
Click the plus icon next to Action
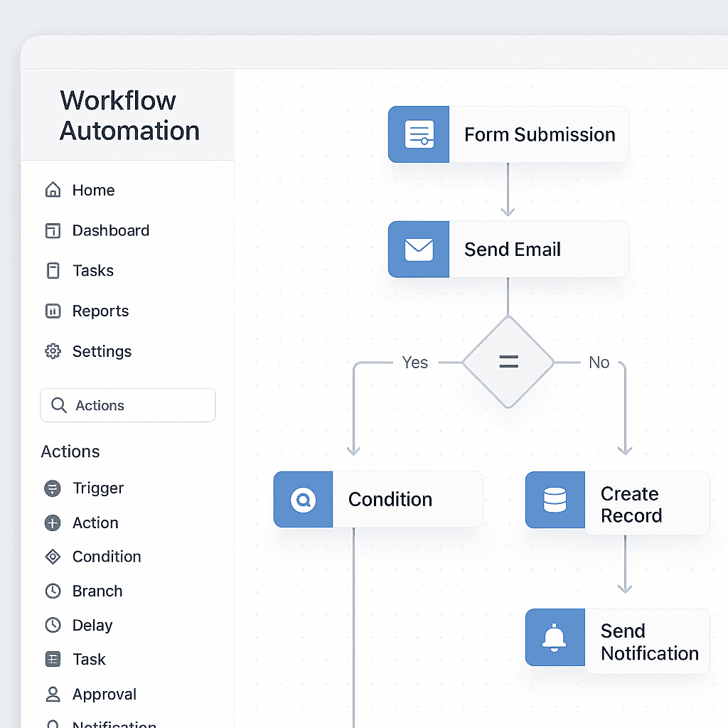(x=52, y=523)
